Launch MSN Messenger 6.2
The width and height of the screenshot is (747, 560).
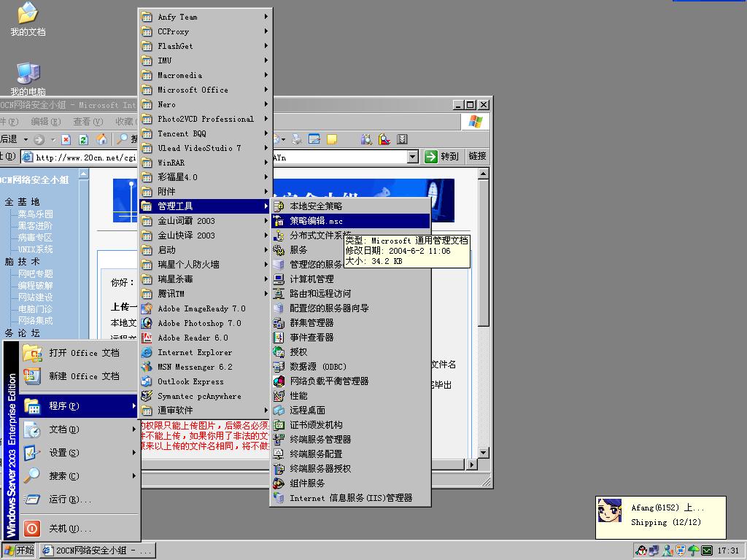coord(205,367)
